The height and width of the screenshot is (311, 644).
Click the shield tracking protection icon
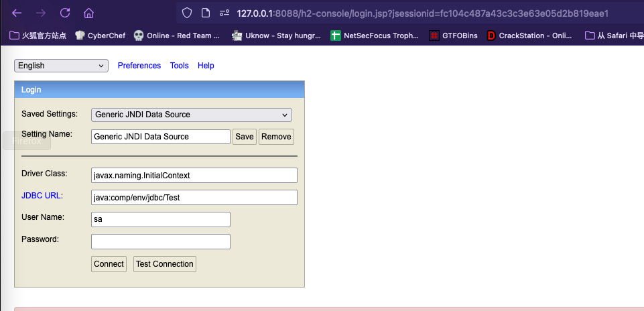tap(188, 13)
